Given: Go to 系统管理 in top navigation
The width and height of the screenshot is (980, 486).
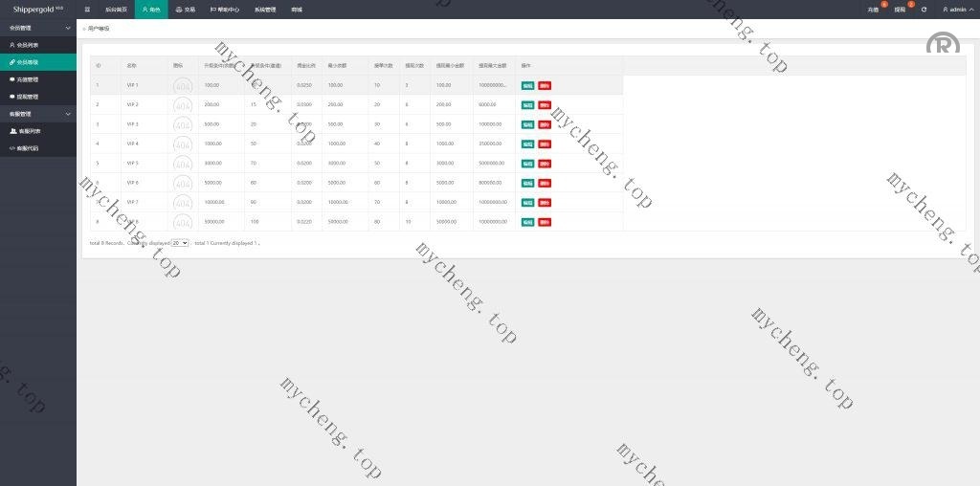Looking at the screenshot, I should 265,9.
